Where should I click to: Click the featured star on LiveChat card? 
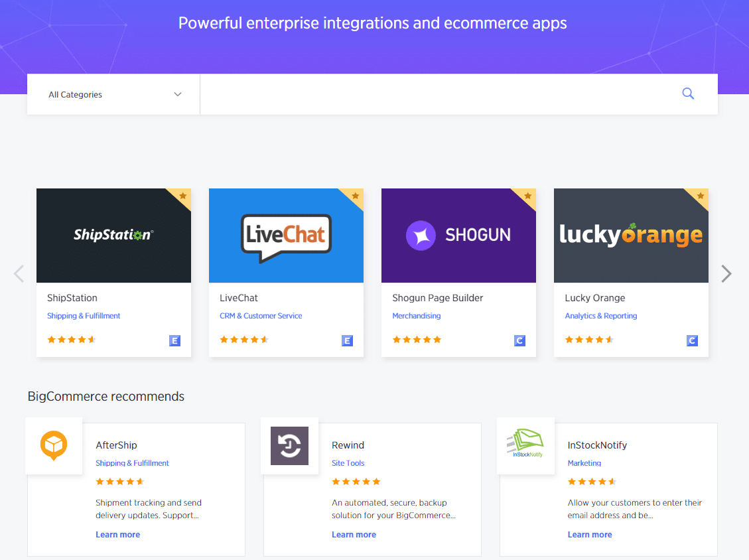[356, 196]
